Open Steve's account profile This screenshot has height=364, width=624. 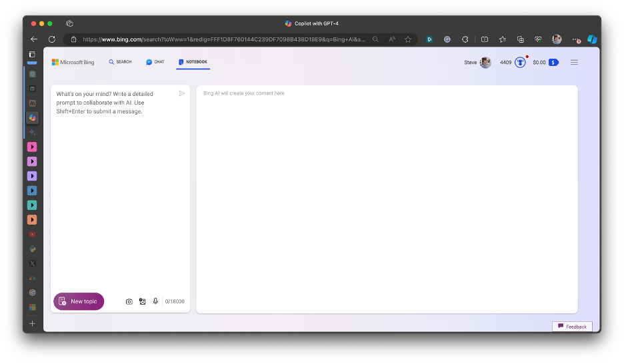pos(477,63)
